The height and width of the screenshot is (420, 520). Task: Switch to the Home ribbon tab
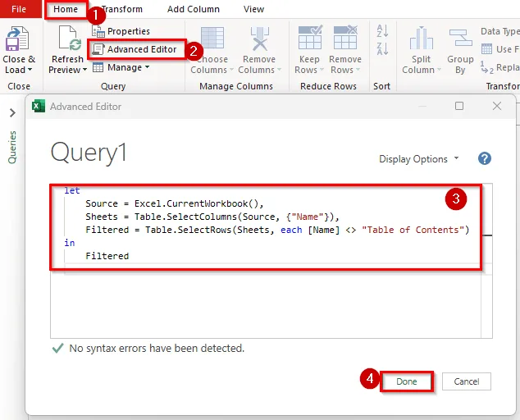click(x=66, y=9)
